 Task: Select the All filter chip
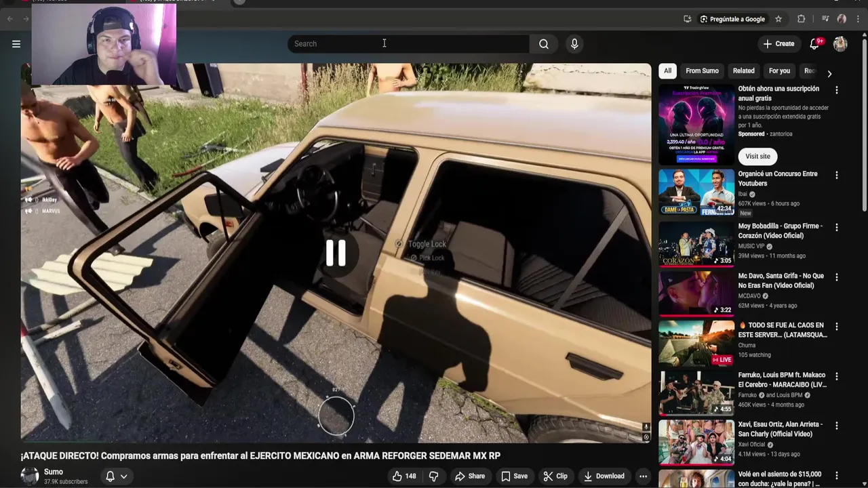pos(667,70)
